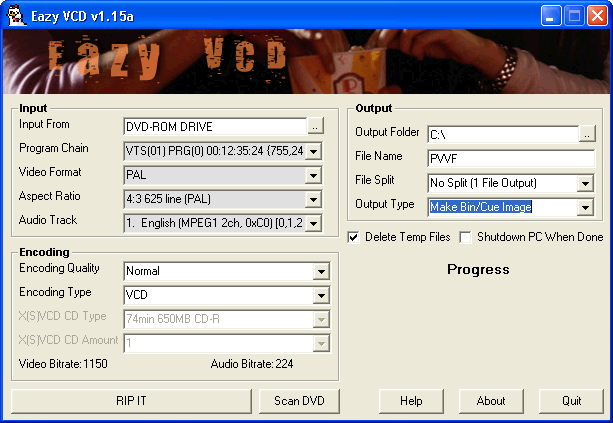Browse for the Output Folder with '..' button
The width and height of the screenshot is (613, 423).
coord(587,134)
